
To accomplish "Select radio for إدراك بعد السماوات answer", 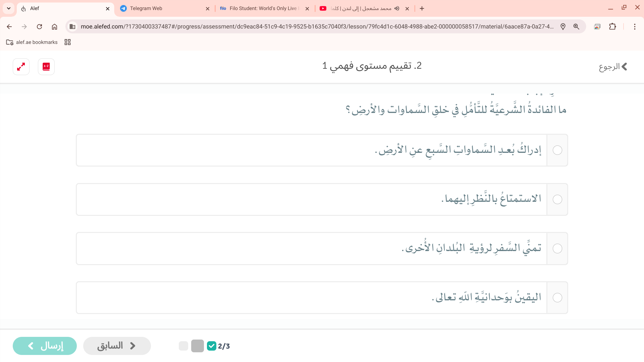I will 557,150.
